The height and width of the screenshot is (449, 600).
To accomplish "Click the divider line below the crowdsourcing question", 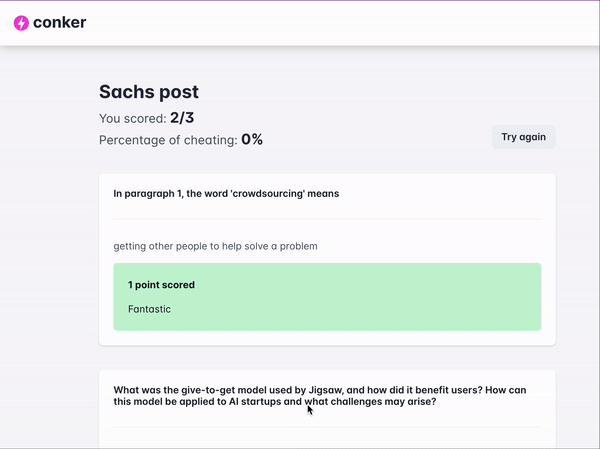I will (327, 219).
